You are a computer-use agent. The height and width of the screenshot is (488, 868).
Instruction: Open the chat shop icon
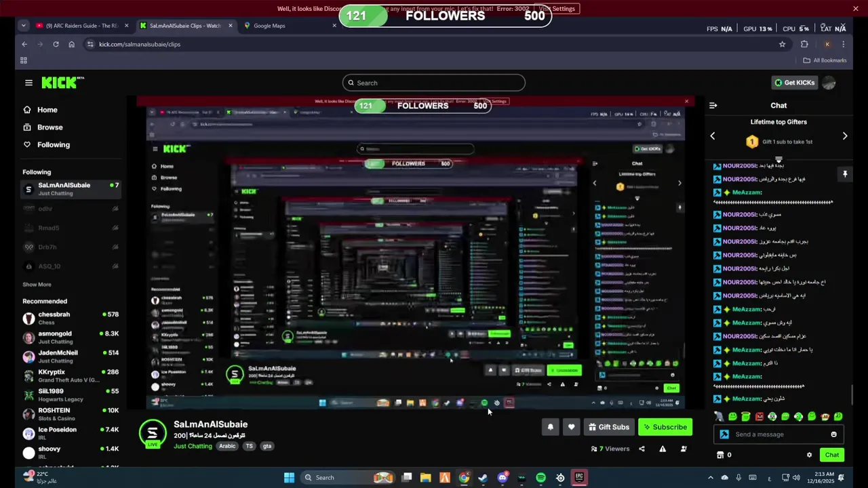(720, 455)
